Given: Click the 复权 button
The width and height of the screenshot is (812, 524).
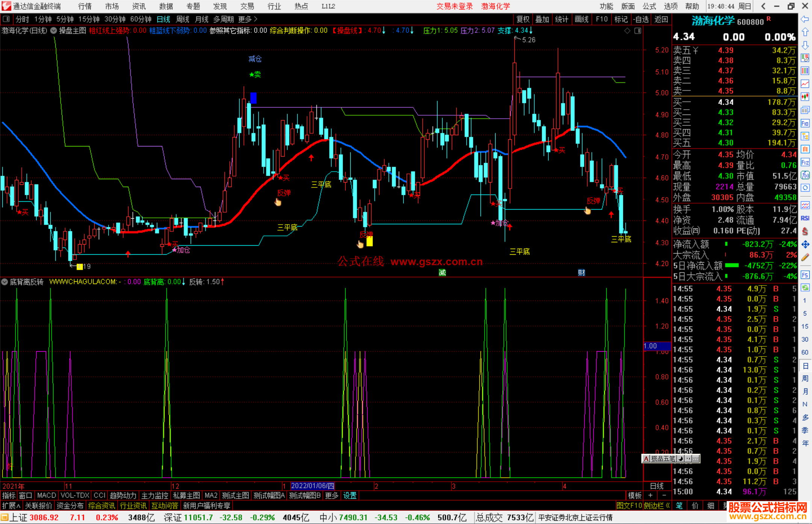Looking at the screenshot, I should tap(523, 19).
